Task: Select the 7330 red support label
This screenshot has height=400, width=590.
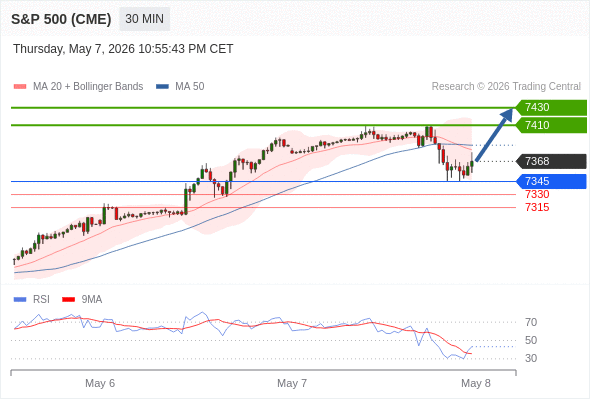Action: click(537, 194)
